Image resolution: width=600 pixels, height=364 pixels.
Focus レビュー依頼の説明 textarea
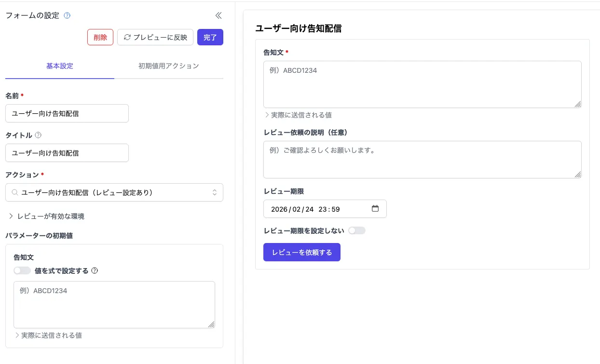pos(423,160)
